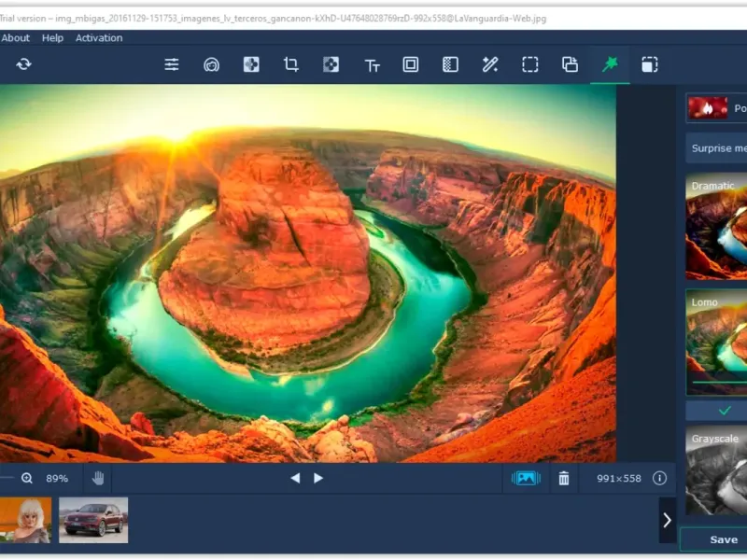Click the Surprise me button
Viewport: 747px width, 560px height.
(717, 148)
